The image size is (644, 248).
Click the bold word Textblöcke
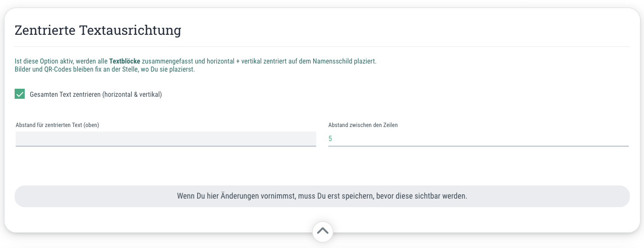click(125, 61)
